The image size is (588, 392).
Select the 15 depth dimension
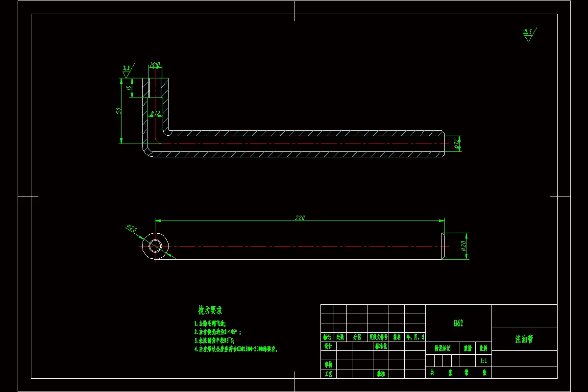tap(129, 88)
